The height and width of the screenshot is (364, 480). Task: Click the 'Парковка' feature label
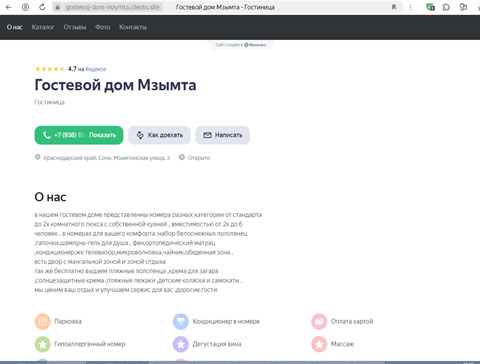[68, 321]
